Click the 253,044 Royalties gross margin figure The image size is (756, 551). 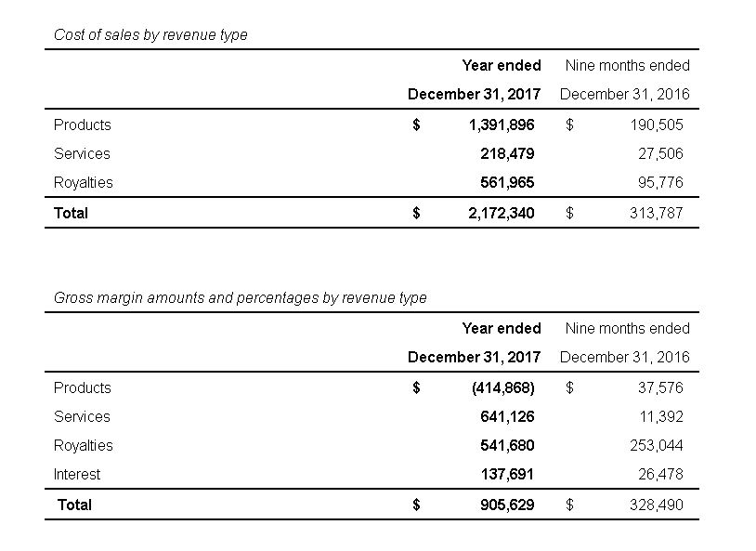click(x=657, y=446)
